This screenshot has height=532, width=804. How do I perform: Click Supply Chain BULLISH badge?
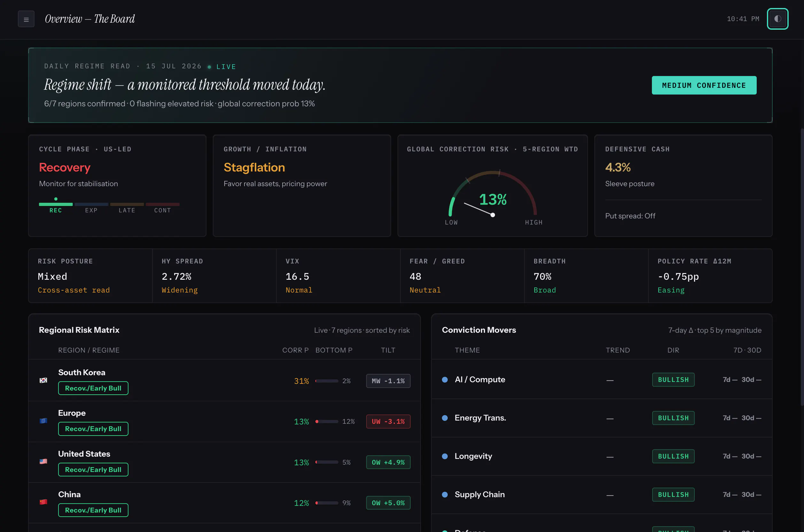click(x=673, y=495)
